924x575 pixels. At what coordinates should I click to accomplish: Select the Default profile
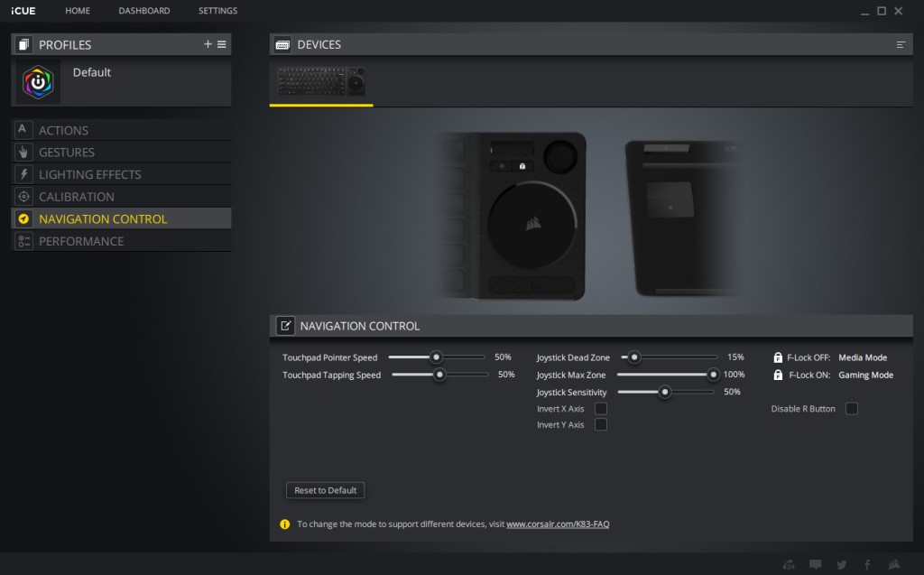point(121,82)
